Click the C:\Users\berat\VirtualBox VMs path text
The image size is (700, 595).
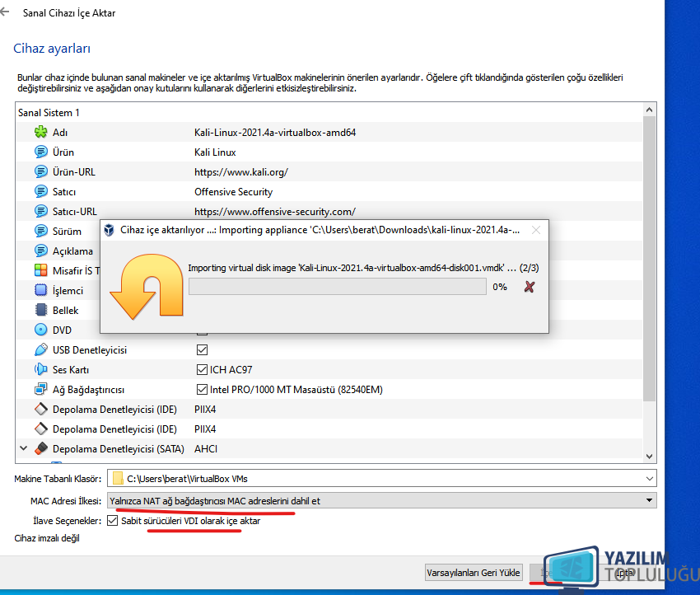(x=187, y=479)
